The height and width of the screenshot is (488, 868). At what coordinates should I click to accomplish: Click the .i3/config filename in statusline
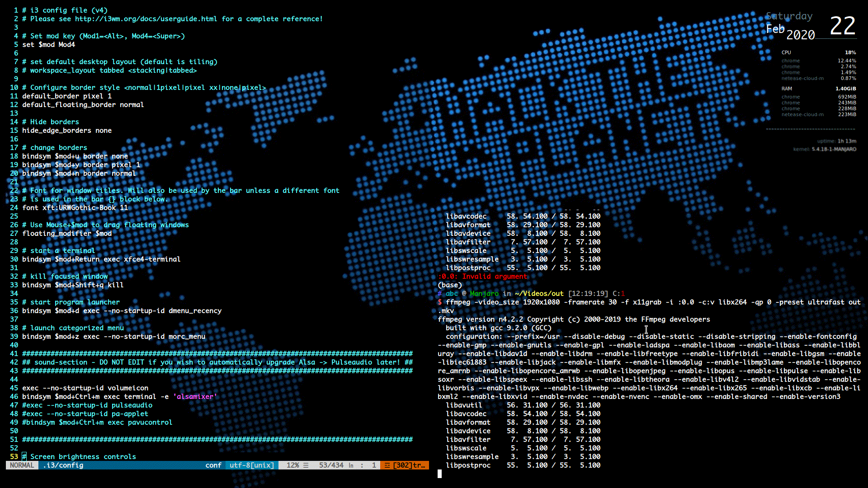63,465
